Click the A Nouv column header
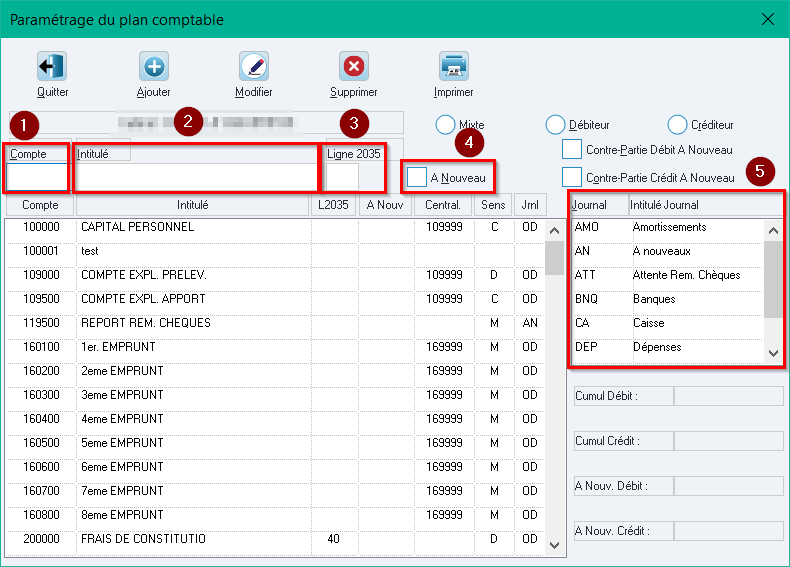Screen dimensions: 790x567 point(385,205)
